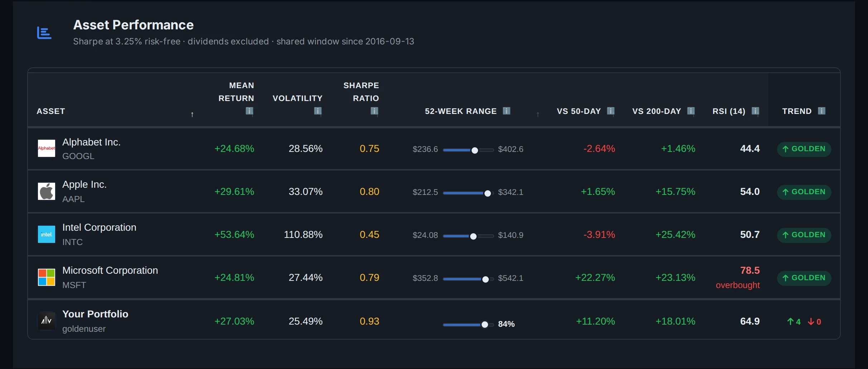Click the Intel logo icon

(47, 234)
